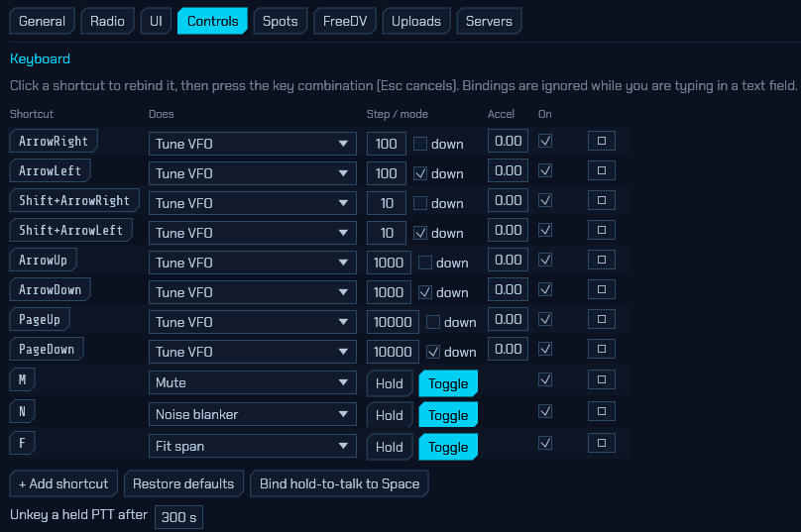Disable the On checkbox for ArrowUp
Viewport: 801px width, 532px height.
tap(545, 260)
